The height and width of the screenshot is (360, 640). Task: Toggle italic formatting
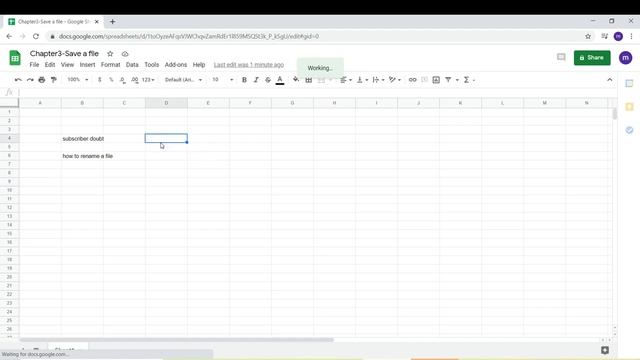pyautogui.click(x=256, y=80)
